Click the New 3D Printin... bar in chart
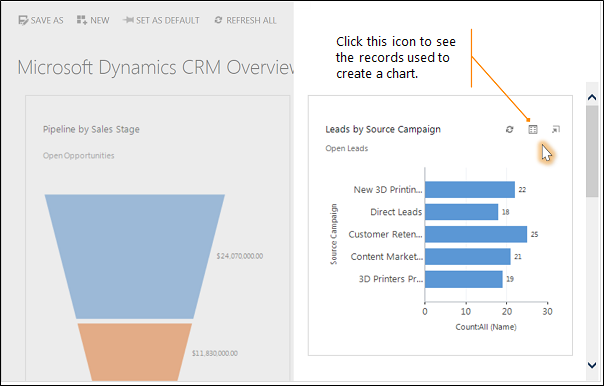Viewport: 604px width, 386px height. 470,190
